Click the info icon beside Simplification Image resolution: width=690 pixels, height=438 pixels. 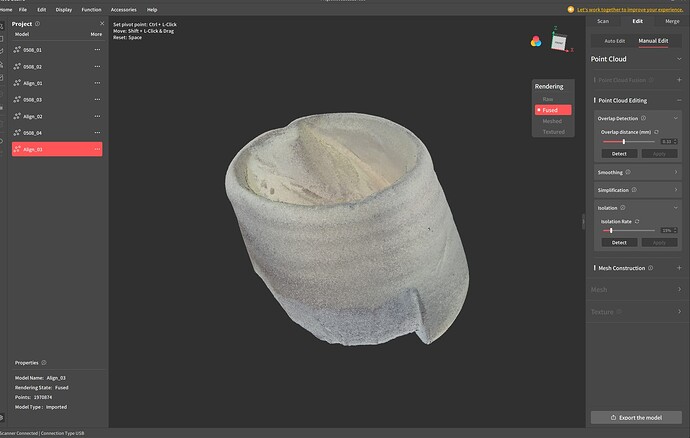634,190
